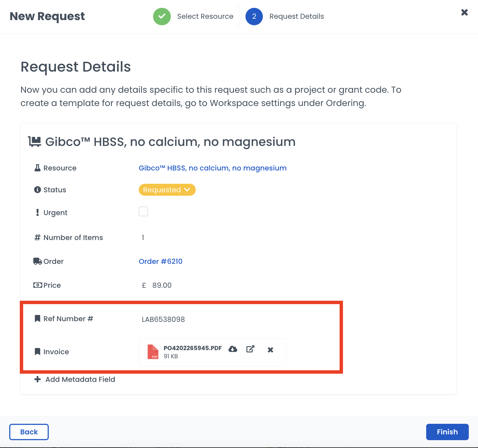Image resolution: width=478 pixels, height=448 pixels.
Task: Edit the Ref Number LAB6538098 field
Action: 163,319
